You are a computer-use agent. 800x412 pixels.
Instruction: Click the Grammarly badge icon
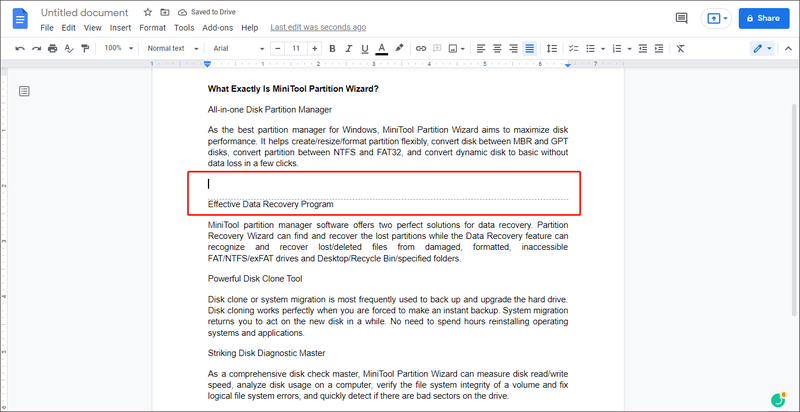pos(779,399)
